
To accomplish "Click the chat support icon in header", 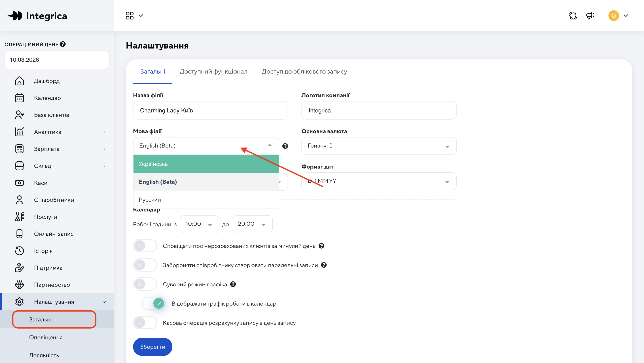I will [573, 15].
